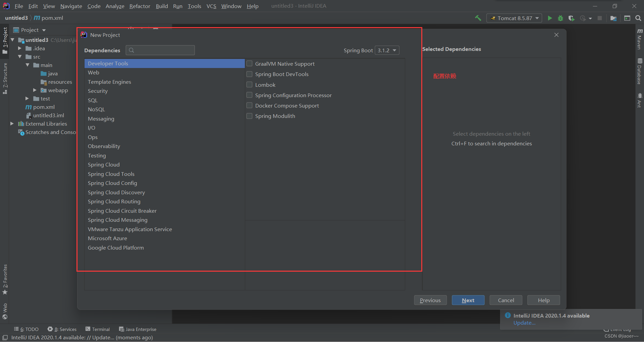This screenshot has height=342, width=644.
Task: Open the Terminal tool tab
Action: coord(98,329)
